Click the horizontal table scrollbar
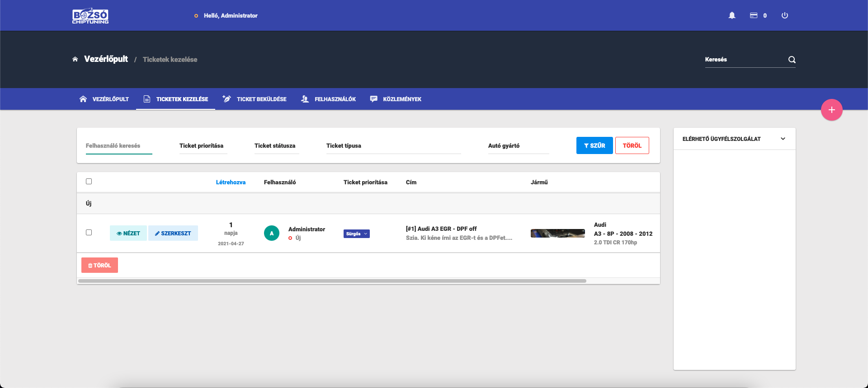This screenshot has width=868, height=388. (x=332, y=281)
